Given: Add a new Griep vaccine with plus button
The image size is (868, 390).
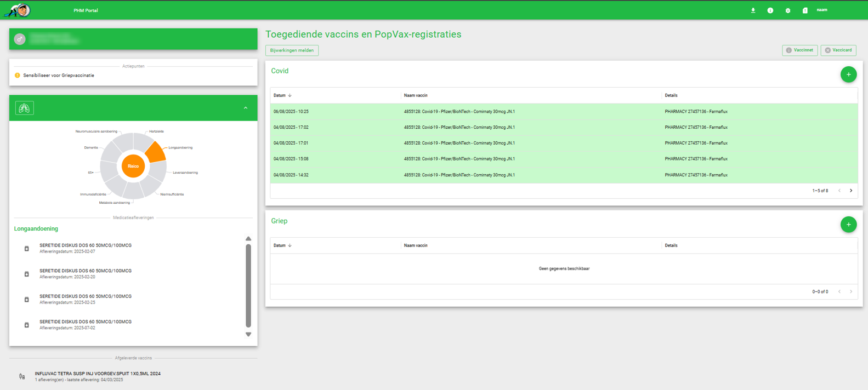Looking at the screenshot, I should coord(848,225).
